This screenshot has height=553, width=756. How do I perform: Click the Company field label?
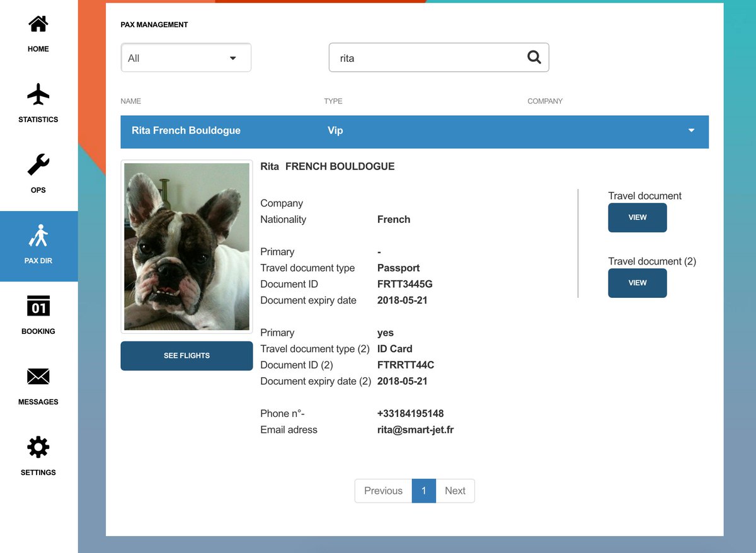pyautogui.click(x=282, y=203)
